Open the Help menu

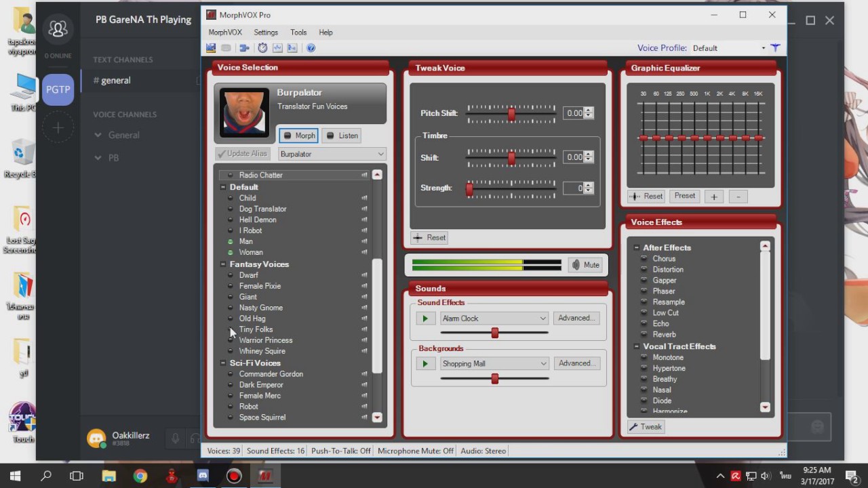(x=325, y=33)
